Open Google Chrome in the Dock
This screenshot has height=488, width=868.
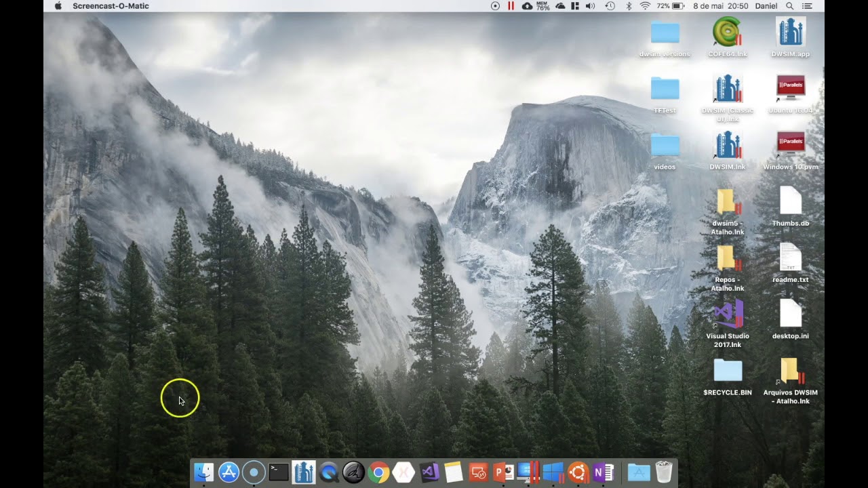(x=379, y=472)
